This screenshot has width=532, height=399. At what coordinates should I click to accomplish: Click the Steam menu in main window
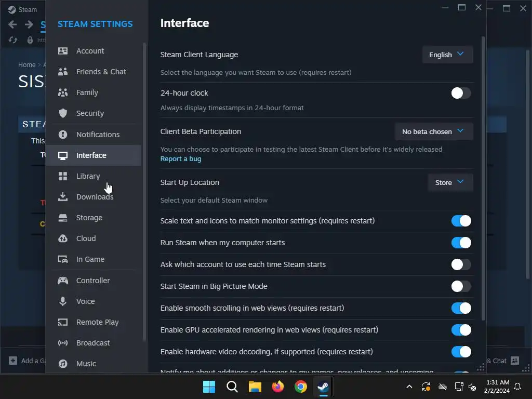coord(28,10)
